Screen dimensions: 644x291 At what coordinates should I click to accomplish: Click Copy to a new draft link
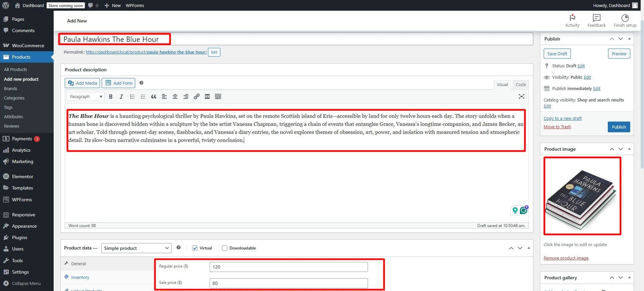pos(562,119)
